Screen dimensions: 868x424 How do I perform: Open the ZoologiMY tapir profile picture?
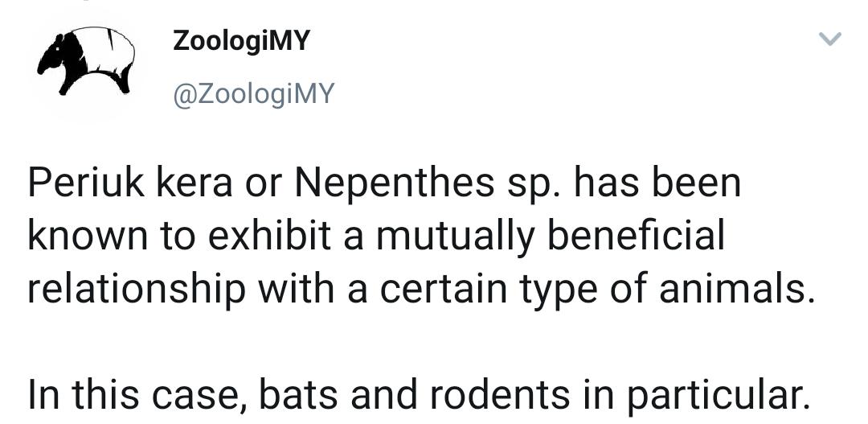coord(86,61)
